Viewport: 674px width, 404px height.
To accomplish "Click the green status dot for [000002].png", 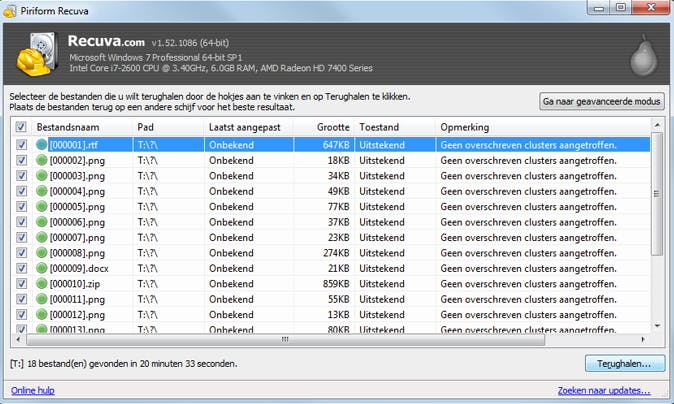I will [x=42, y=160].
